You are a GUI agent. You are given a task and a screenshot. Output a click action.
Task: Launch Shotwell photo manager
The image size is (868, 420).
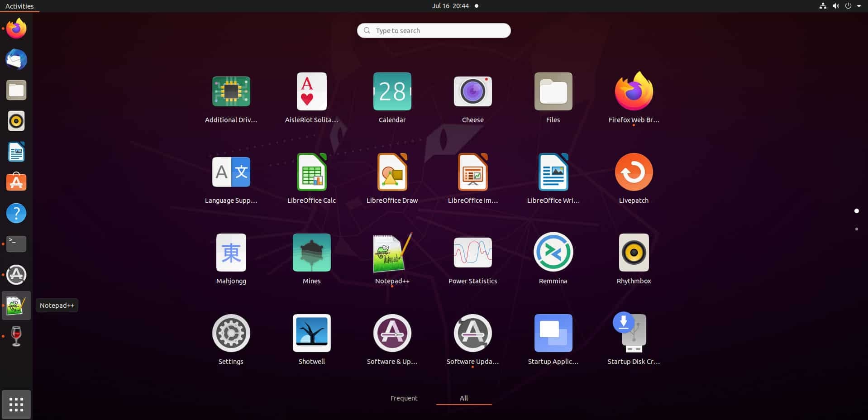(x=311, y=333)
